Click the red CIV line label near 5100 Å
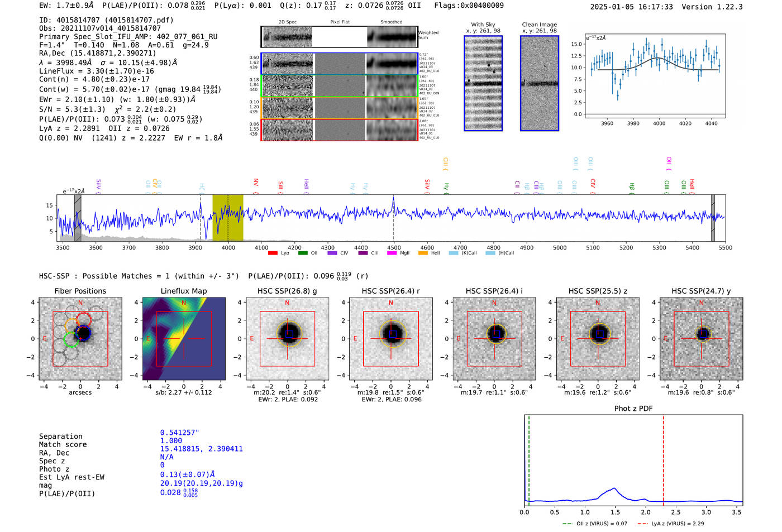The height and width of the screenshot is (532, 782). pyautogui.click(x=593, y=186)
